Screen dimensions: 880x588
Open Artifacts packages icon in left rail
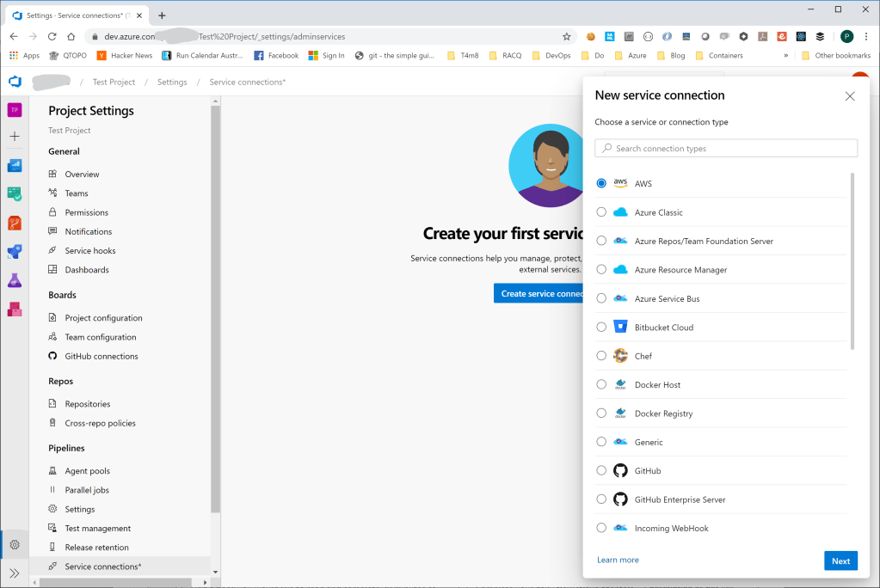pos(14,309)
